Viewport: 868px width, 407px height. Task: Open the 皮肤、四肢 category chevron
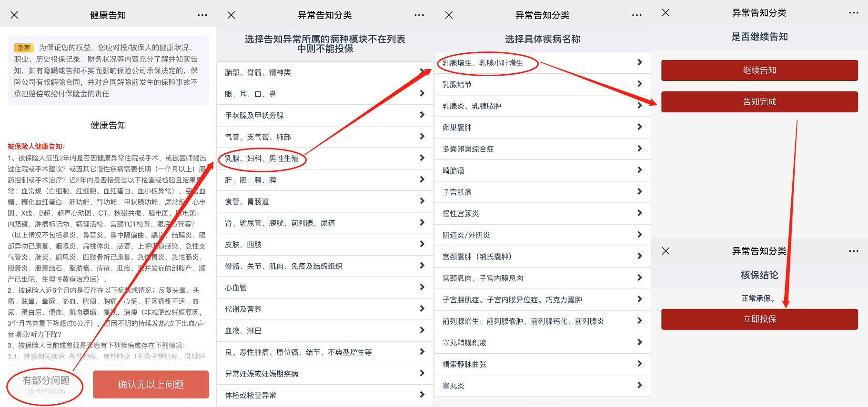point(422,244)
